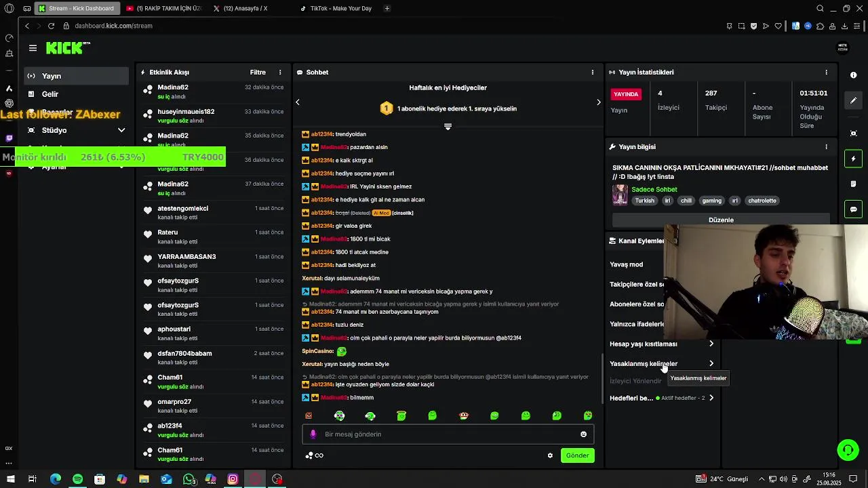
Task: Click aphoustari follower entry
Action: (174, 329)
